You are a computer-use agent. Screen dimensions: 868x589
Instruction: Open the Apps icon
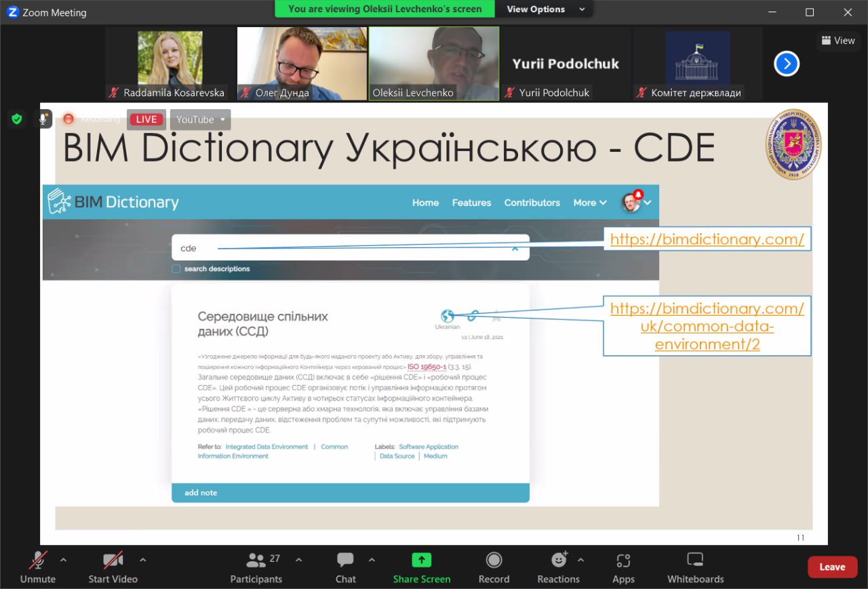tap(623, 561)
